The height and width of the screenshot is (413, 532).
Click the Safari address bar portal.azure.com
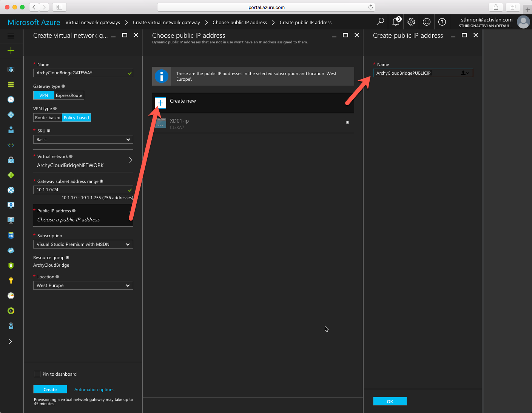click(266, 7)
